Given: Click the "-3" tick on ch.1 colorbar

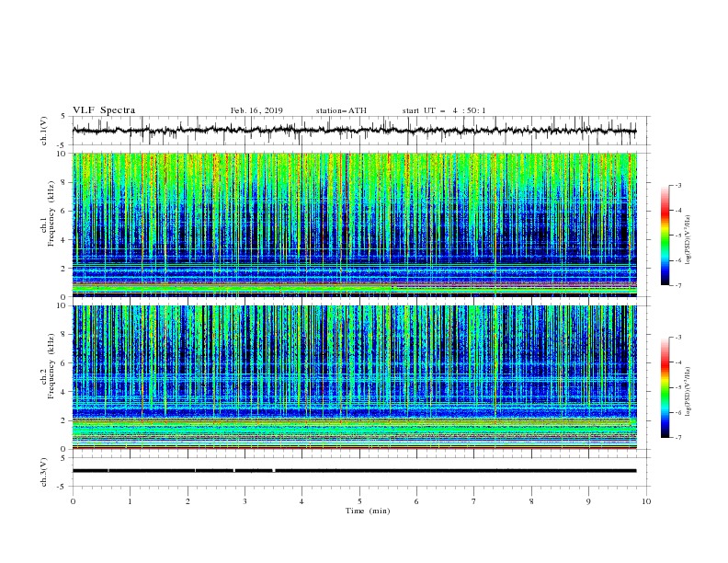Looking at the screenshot, I should pyautogui.click(x=677, y=185).
